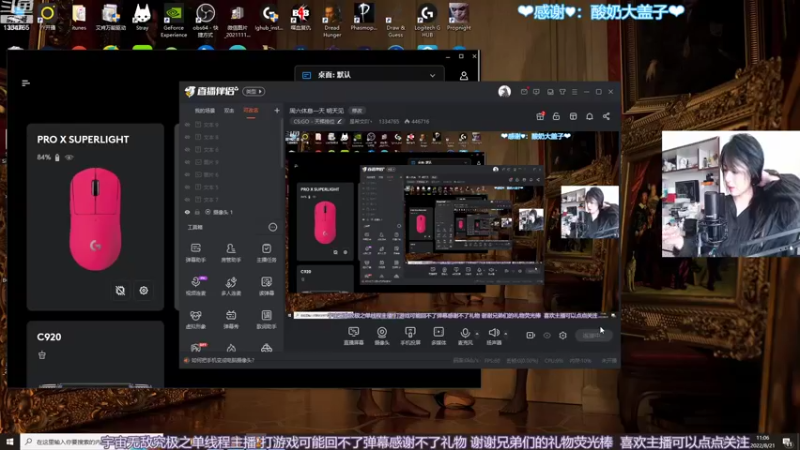Toggle visibility of 文本 9 source
Screen dimensions: 800x450
pos(187,124)
